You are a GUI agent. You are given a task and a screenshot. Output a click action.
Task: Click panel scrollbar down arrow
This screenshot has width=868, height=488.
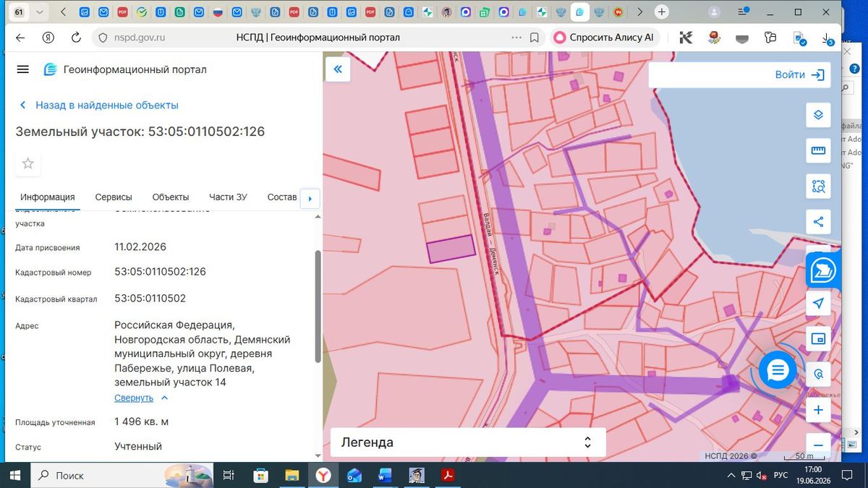(x=317, y=456)
